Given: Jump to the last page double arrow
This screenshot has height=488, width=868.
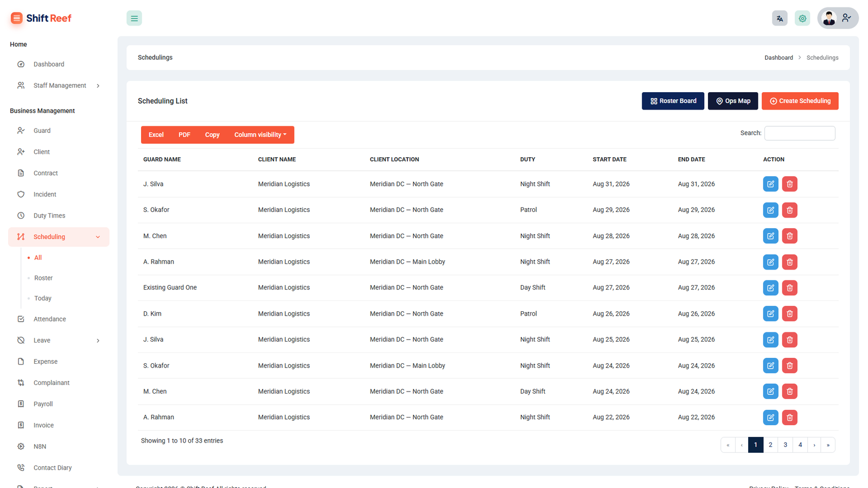Looking at the screenshot, I should click(x=828, y=445).
